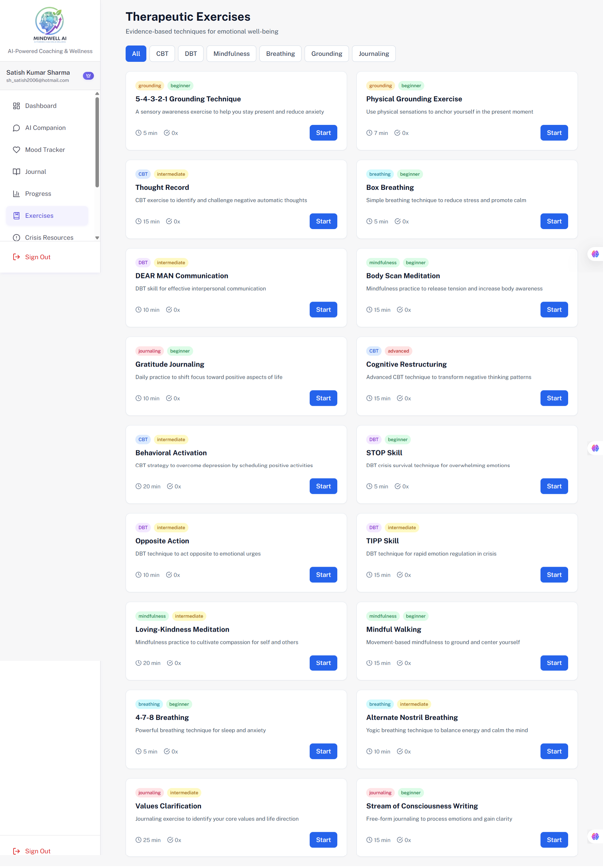Image resolution: width=603 pixels, height=868 pixels.
Task: Switch to the Journaling filter tab
Action: point(374,54)
